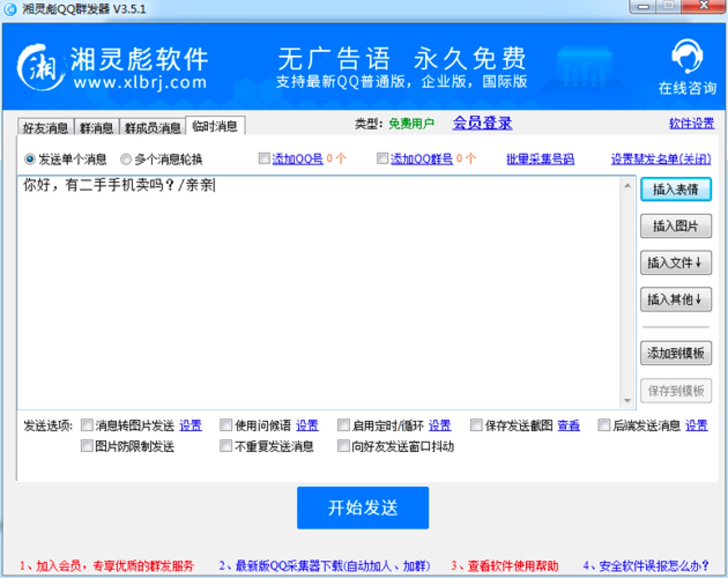The image size is (728, 578).
Task: Enable the 使用问候语 checkbox
Action: [226, 425]
